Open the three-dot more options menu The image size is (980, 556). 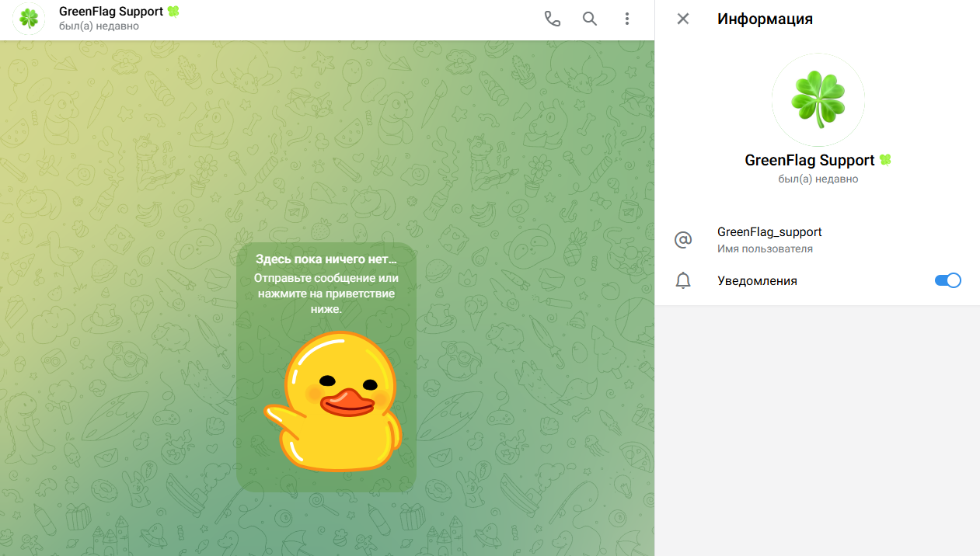[627, 19]
